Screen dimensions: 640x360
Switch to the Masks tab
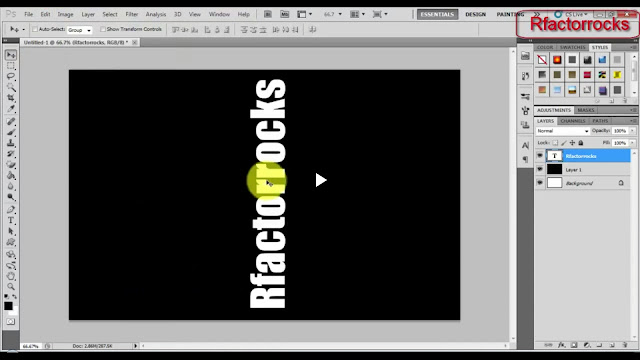click(x=586, y=110)
